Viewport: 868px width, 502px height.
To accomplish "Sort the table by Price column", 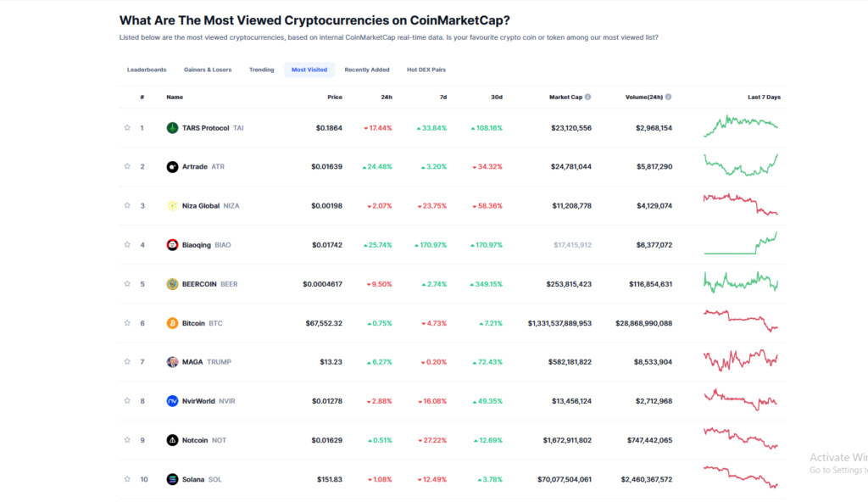I will tap(335, 97).
